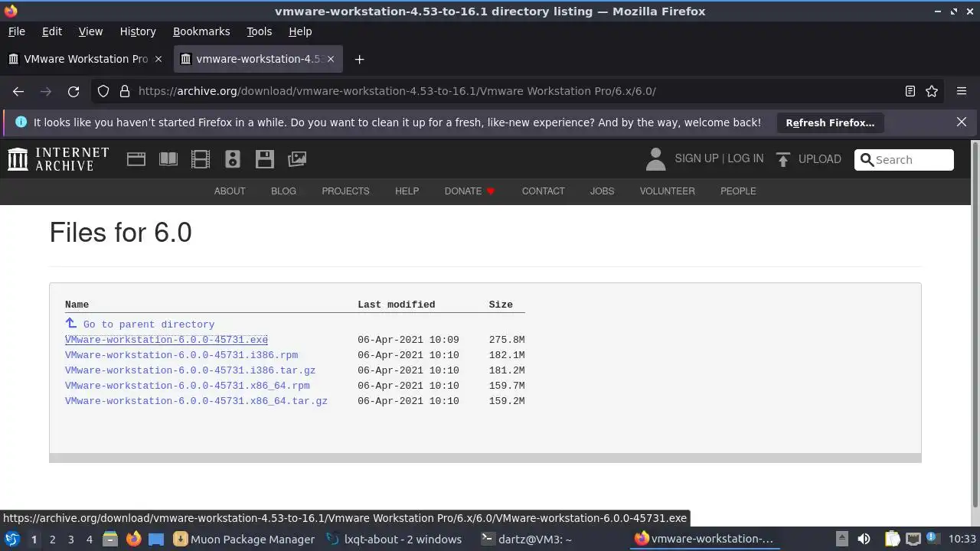Close the VMware Workstation Pro tab
The width and height of the screenshot is (980, 551).
point(158,59)
